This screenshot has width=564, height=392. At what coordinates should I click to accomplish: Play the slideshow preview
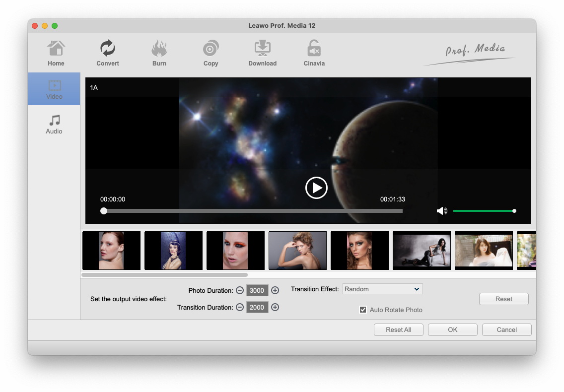(316, 188)
